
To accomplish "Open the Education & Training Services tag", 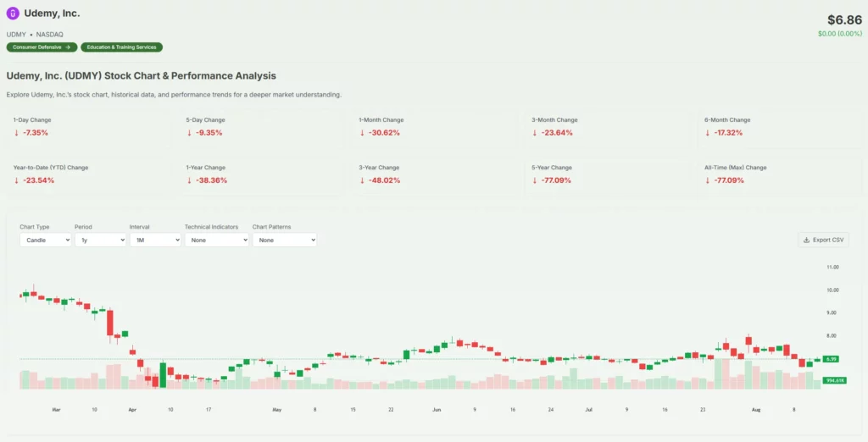I will (x=121, y=47).
